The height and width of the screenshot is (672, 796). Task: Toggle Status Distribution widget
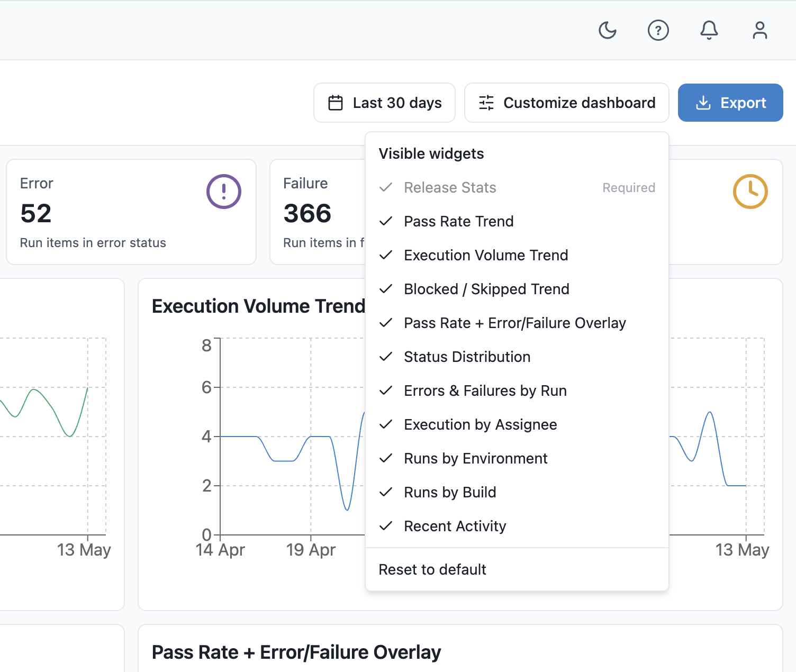517,357
